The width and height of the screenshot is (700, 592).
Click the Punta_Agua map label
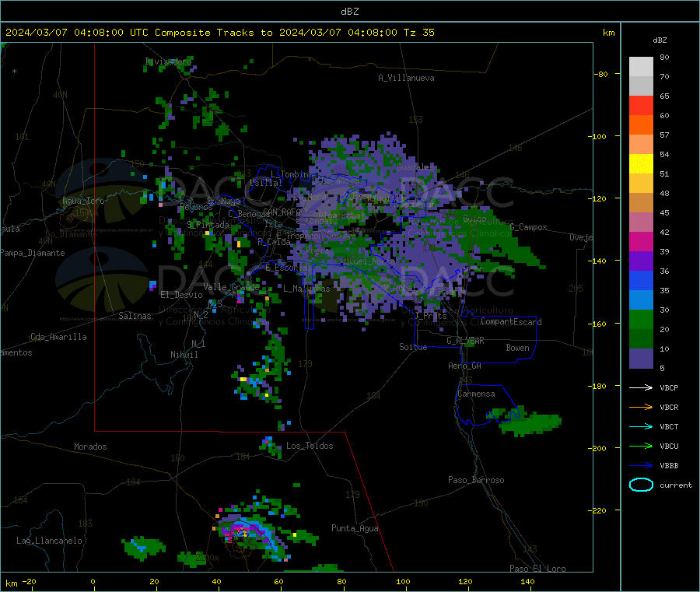click(355, 528)
